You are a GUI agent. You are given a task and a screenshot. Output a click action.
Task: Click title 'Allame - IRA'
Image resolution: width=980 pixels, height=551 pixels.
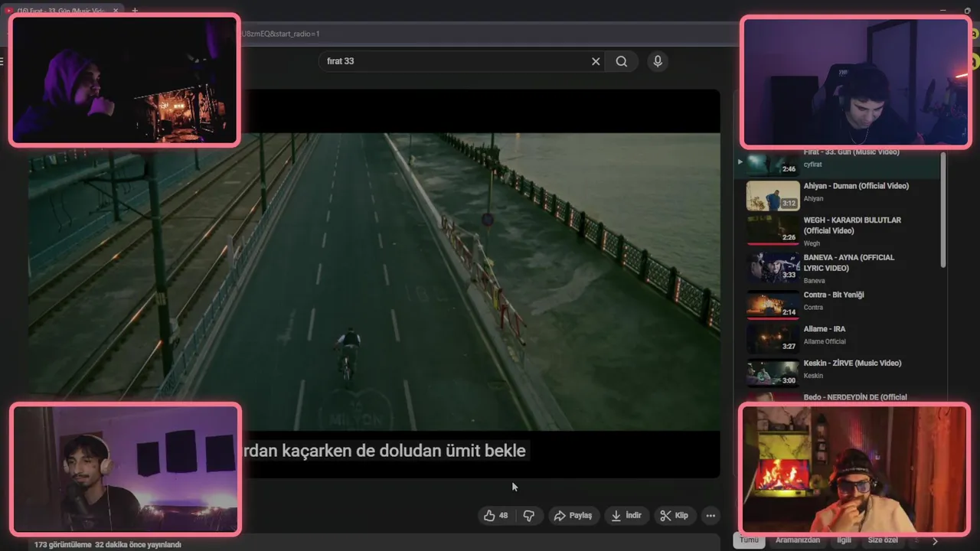pyautogui.click(x=824, y=329)
